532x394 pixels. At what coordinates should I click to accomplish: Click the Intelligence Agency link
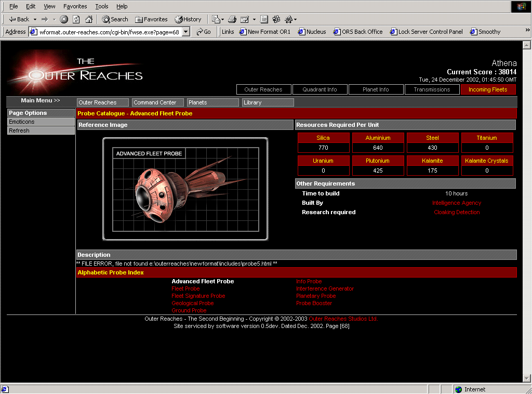[457, 203]
